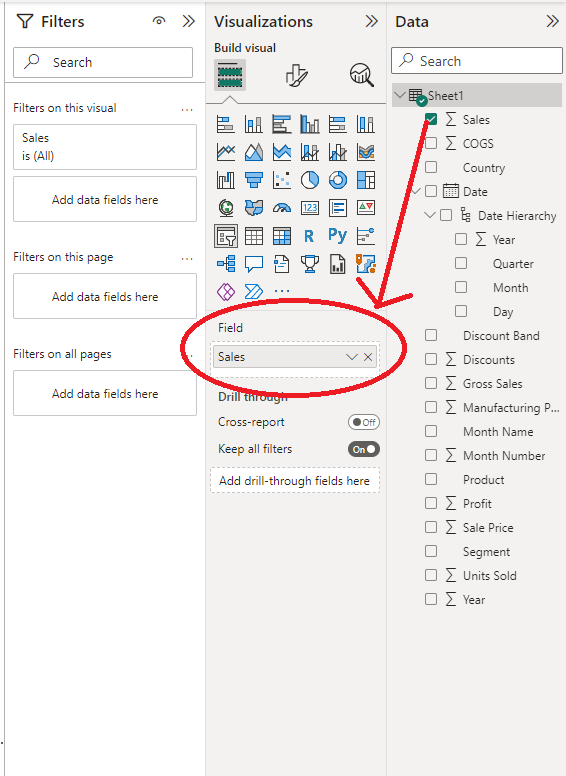Image resolution: width=566 pixels, height=776 pixels.
Task: Select the decomposition tree visual
Action: (x=226, y=264)
